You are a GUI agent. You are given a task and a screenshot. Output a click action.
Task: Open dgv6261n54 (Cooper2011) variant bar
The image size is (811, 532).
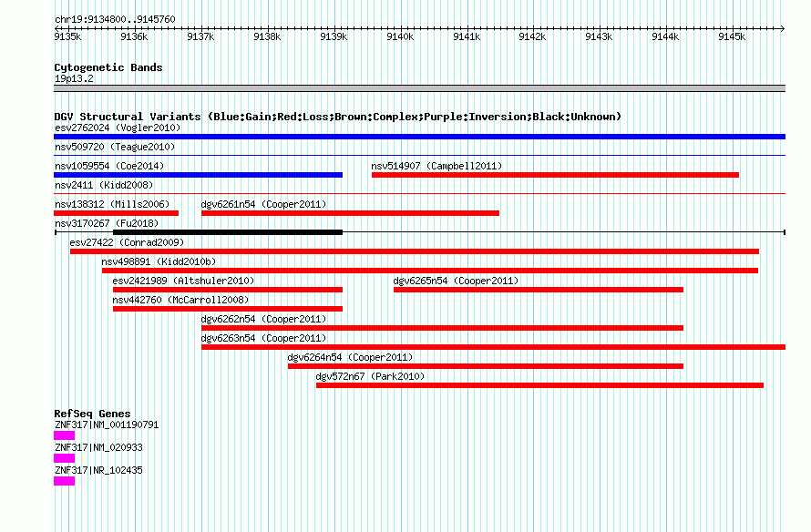[x=350, y=213]
